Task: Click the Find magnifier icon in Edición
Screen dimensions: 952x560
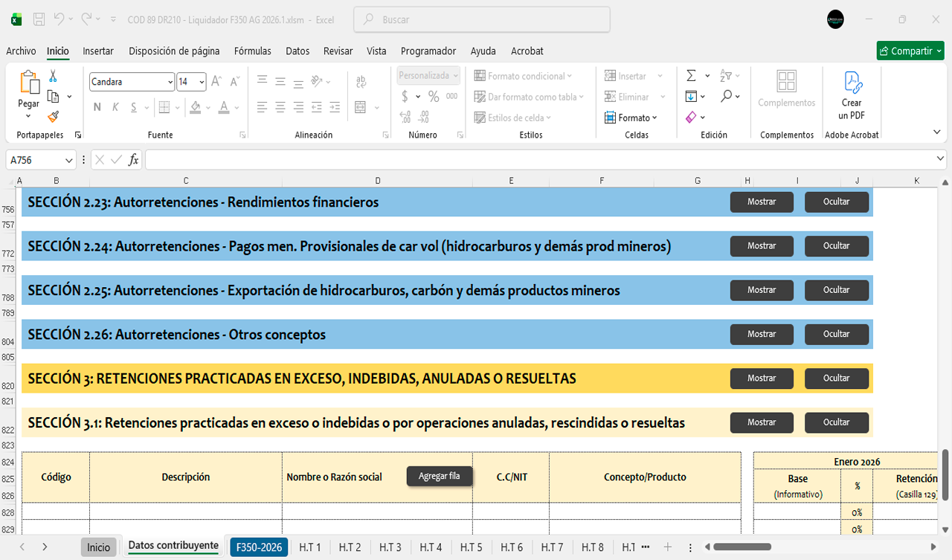Action: click(x=726, y=97)
